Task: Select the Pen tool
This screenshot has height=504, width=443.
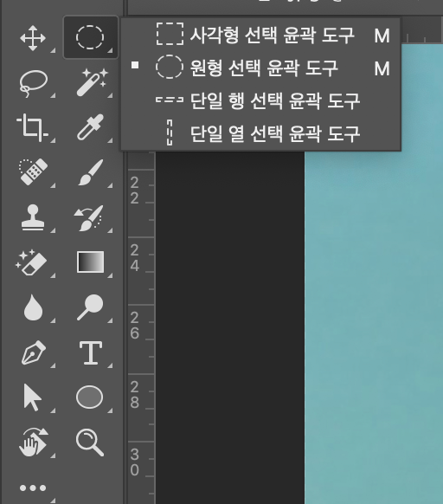Action: point(34,352)
